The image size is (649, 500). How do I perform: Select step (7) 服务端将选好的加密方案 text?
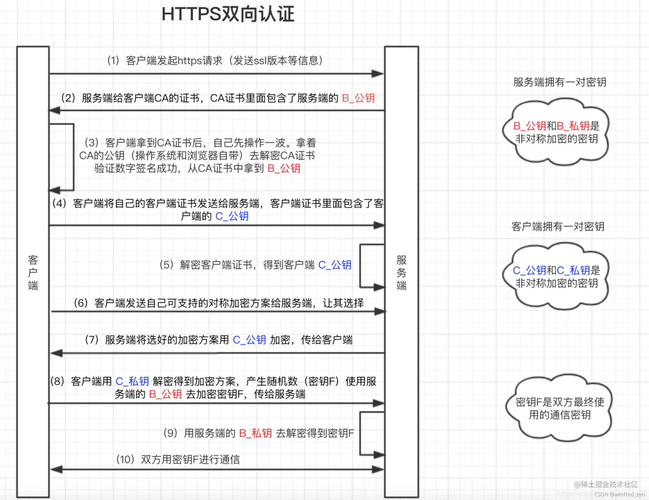pos(219,340)
